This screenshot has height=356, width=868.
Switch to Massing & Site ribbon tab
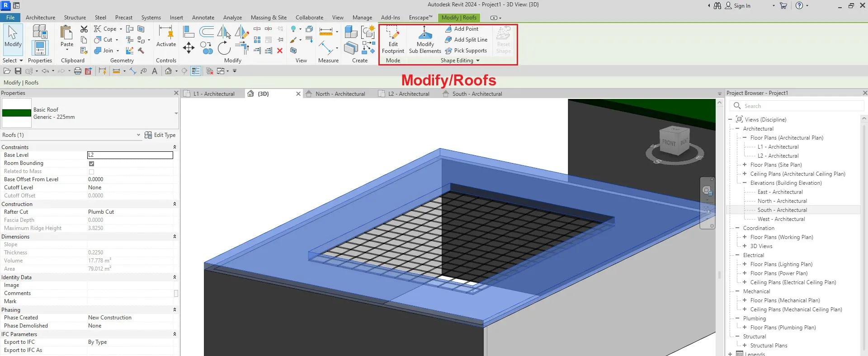tap(269, 18)
